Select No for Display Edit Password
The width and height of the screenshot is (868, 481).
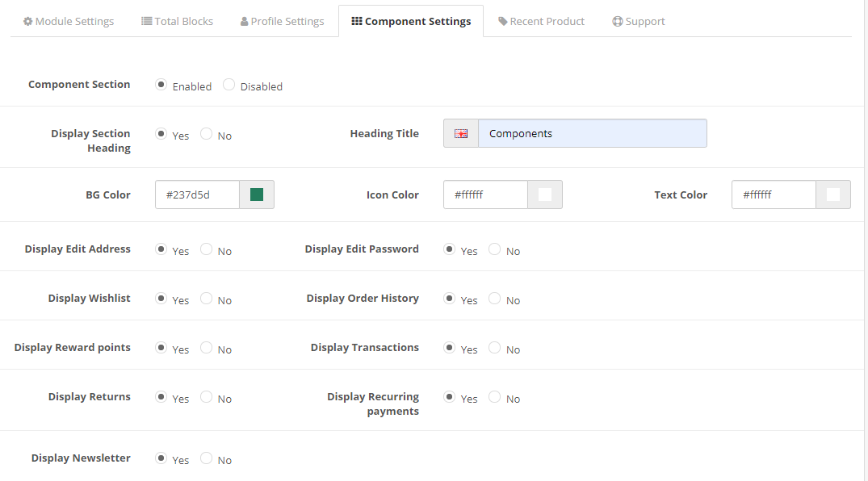(495, 249)
